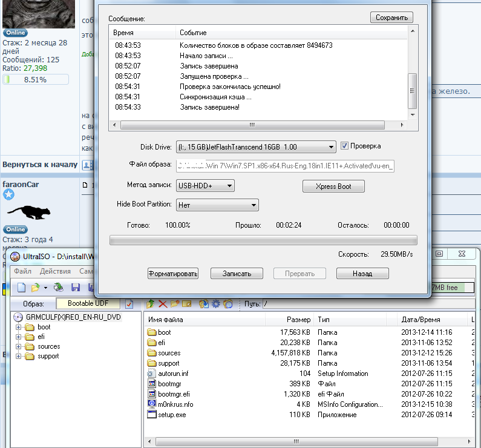Click the New image icon in UltraISO toolbar
Image resolution: width=481 pixels, height=448 pixels.
[21, 288]
